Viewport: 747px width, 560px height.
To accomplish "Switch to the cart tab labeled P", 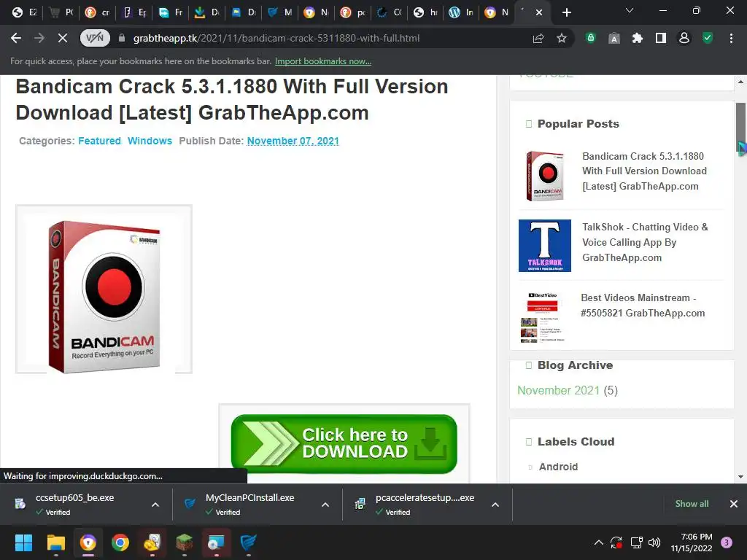I will tap(61, 13).
